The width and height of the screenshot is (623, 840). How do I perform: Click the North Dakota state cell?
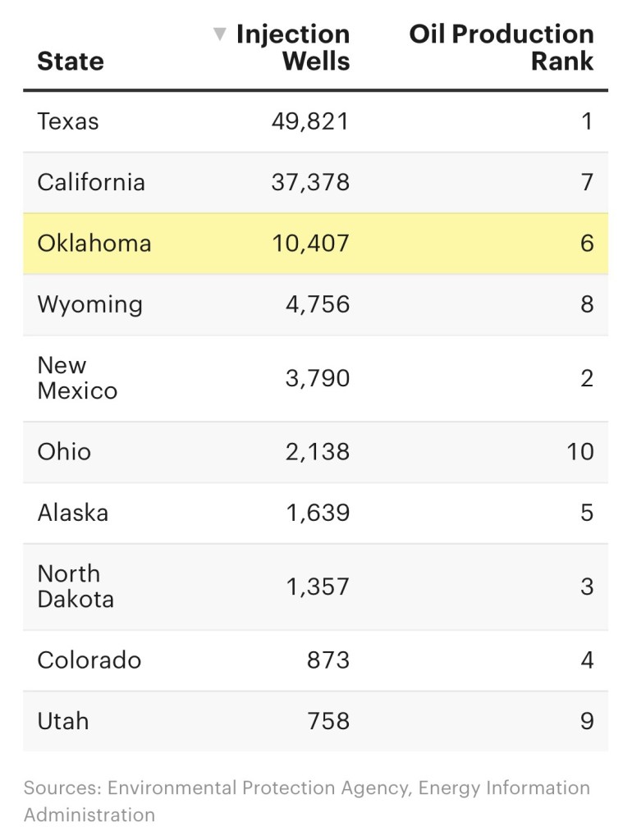(76, 587)
